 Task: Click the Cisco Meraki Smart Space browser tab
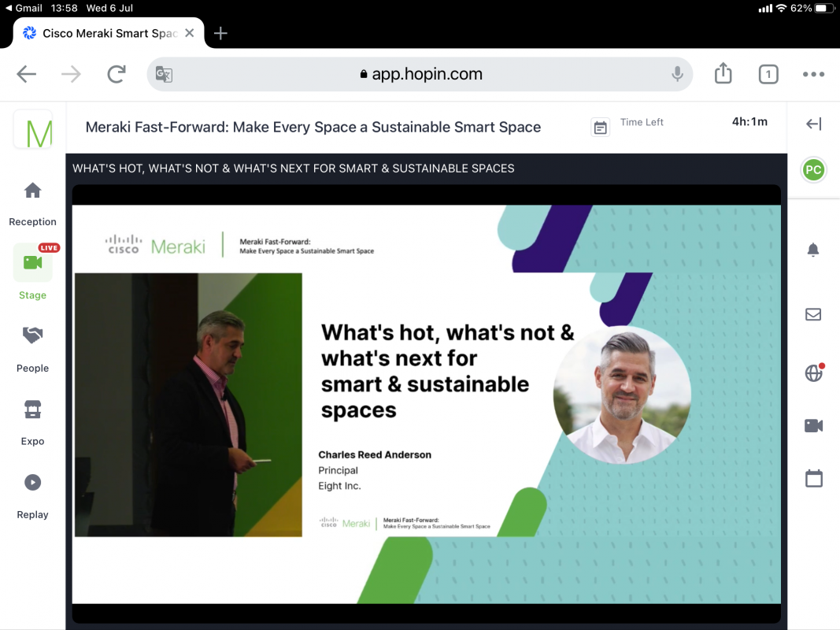click(109, 33)
